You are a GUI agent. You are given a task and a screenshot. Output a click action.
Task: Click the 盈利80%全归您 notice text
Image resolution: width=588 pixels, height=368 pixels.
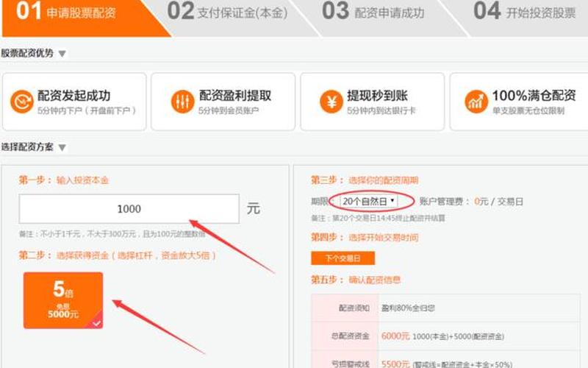(x=409, y=308)
